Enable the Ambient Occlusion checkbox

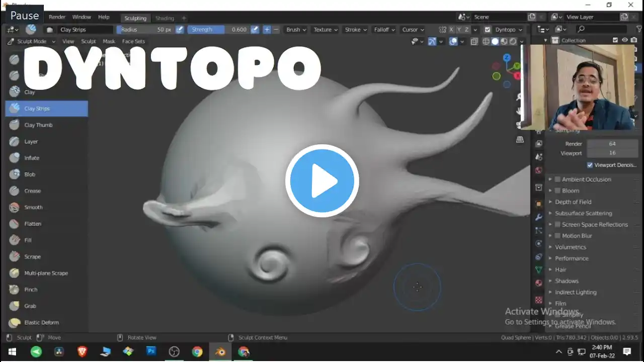pos(557,179)
